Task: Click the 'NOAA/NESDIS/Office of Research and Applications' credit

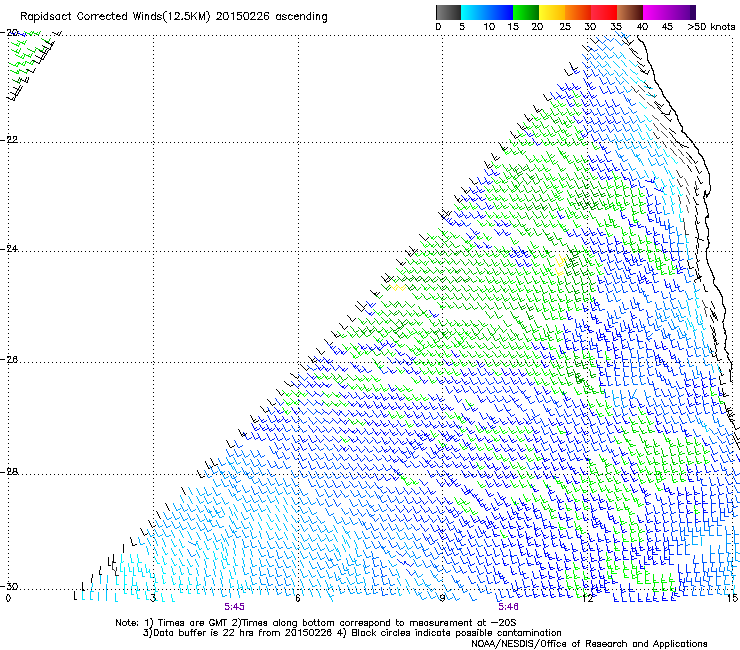Action: (x=589, y=644)
